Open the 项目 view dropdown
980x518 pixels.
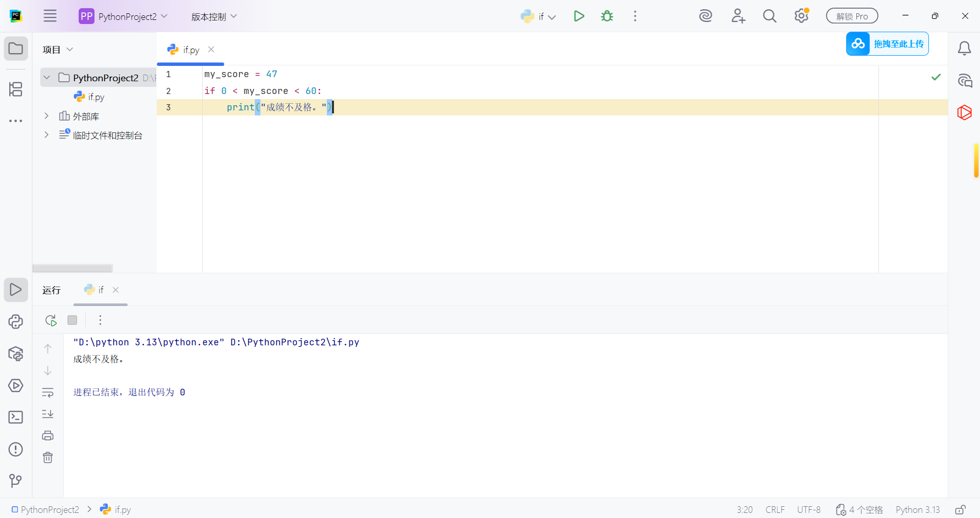coord(58,50)
